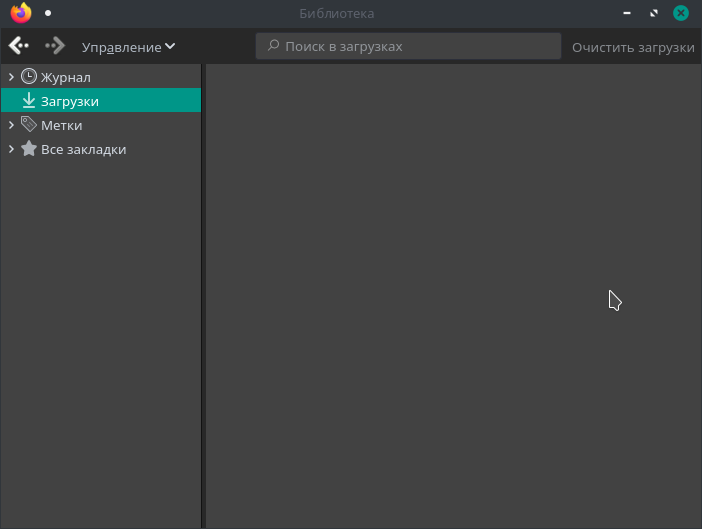Open the Управление dropdown menu
Viewport: 702px width, 529px height.
click(128, 47)
